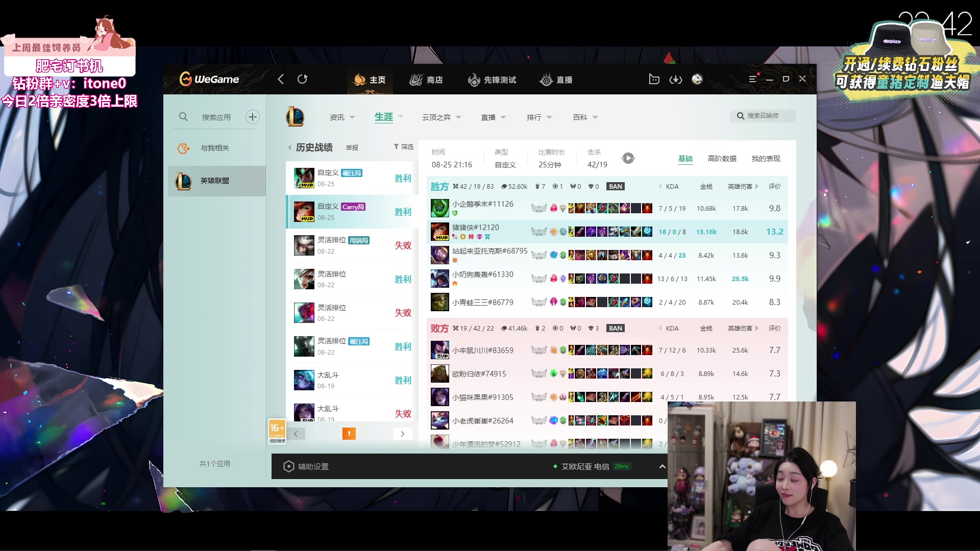Screen dimensions: 980x551
Task: Open 辅助设置 settings
Action: point(306,466)
